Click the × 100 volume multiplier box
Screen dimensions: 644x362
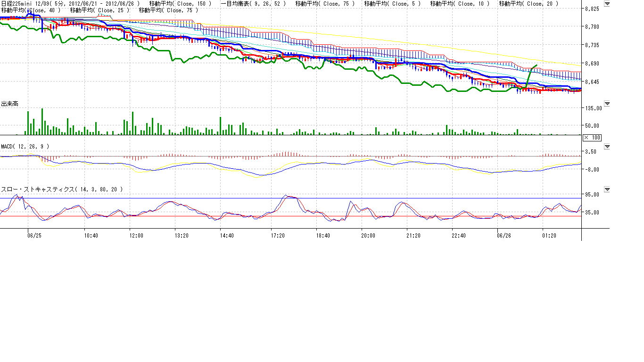[592, 138]
